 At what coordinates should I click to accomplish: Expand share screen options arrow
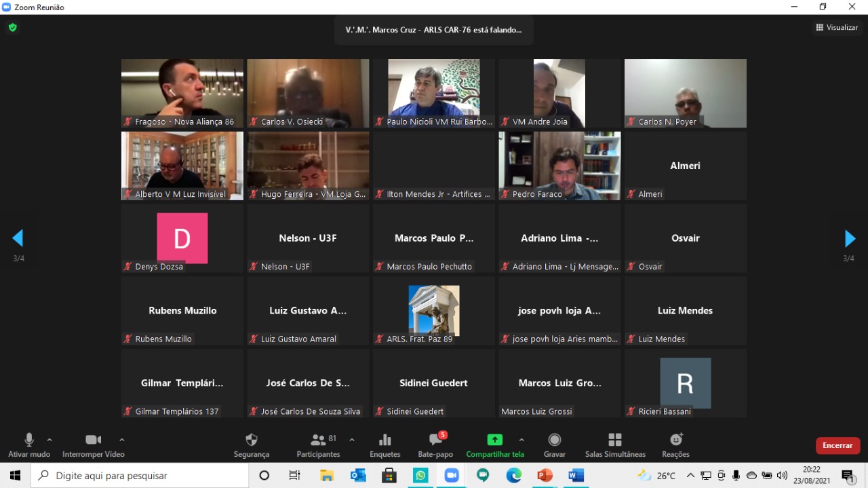point(521,440)
